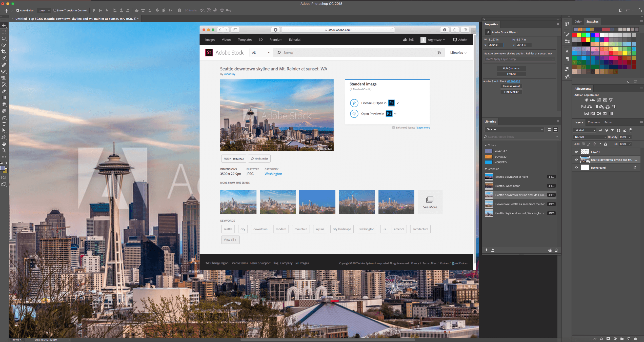
Task: Open the Fill value dropdown arrow
Action: pyautogui.click(x=630, y=144)
